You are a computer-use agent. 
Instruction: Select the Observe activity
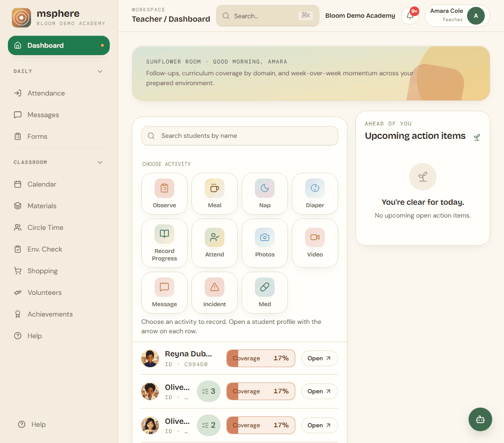coord(164,193)
